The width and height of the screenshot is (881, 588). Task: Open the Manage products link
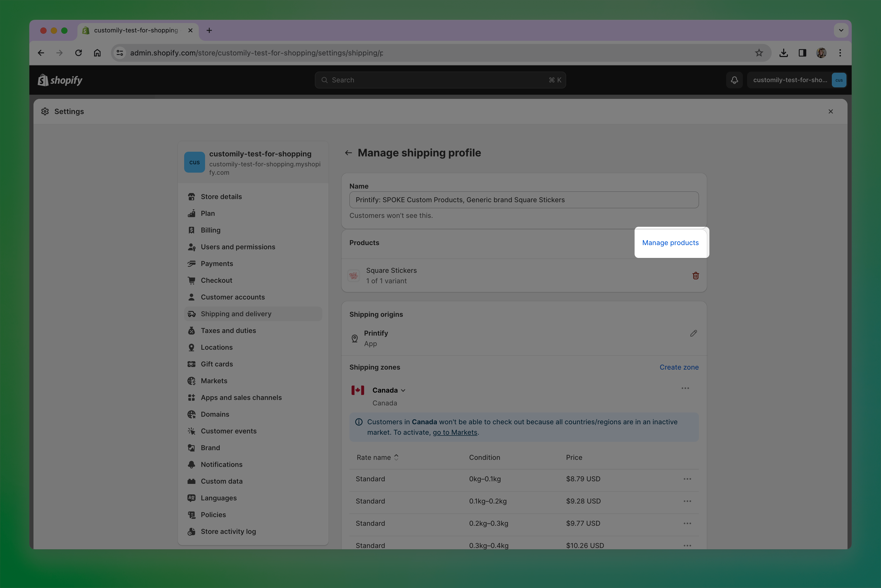point(670,243)
